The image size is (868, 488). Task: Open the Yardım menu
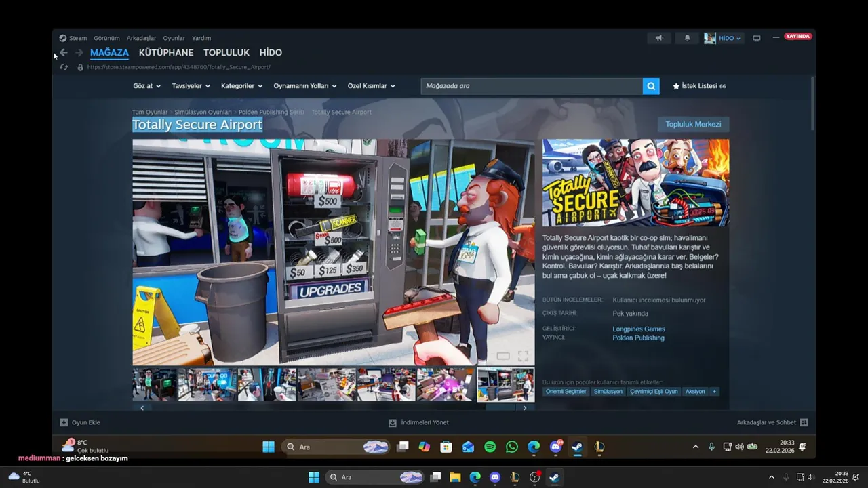[201, 38]
